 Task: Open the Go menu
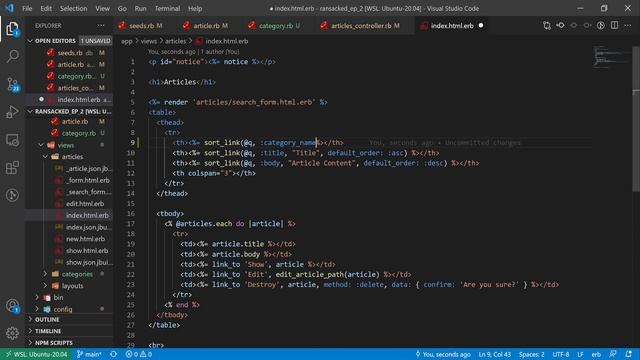click(122, 8)
